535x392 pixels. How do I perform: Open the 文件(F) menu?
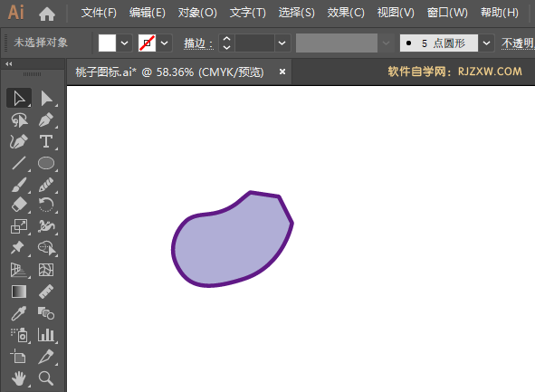[x=99, y=13]
